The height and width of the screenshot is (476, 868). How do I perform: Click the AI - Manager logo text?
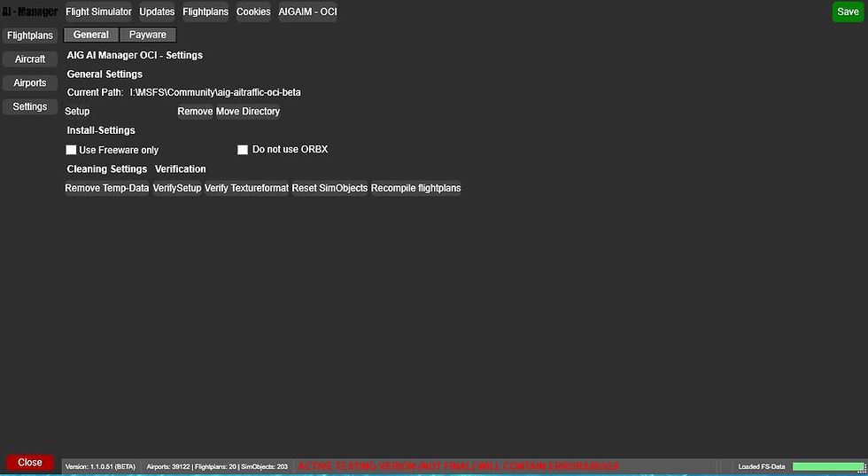click(29, 12)
